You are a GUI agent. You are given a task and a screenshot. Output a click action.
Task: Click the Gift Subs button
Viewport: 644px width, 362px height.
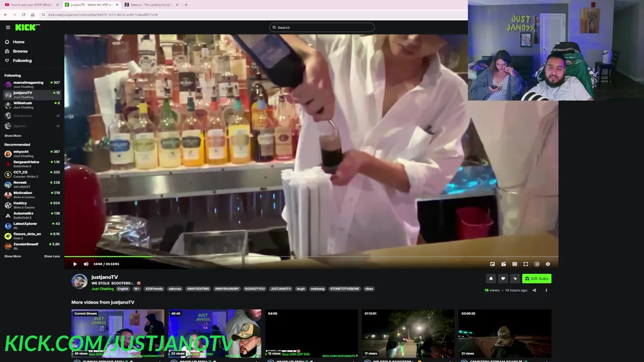[x=537, y=279]
